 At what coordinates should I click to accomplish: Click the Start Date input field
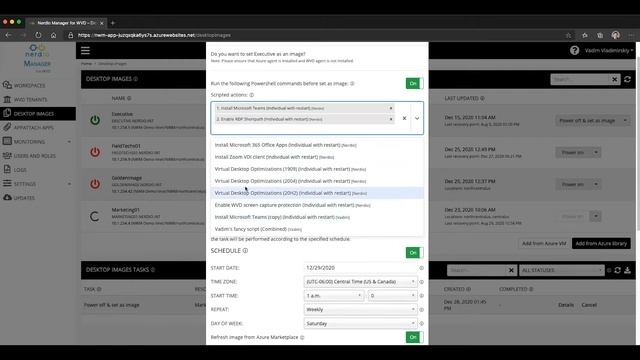tap(360, 268)
